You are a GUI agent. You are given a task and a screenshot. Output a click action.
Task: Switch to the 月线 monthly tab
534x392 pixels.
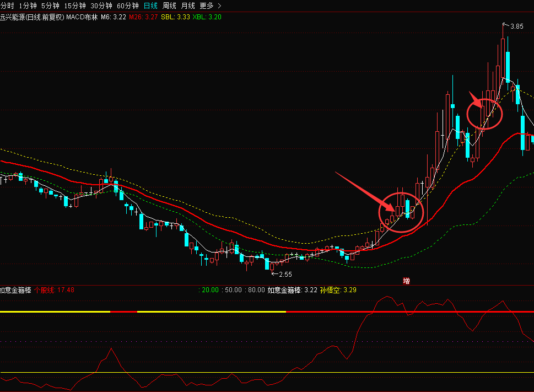188,6
